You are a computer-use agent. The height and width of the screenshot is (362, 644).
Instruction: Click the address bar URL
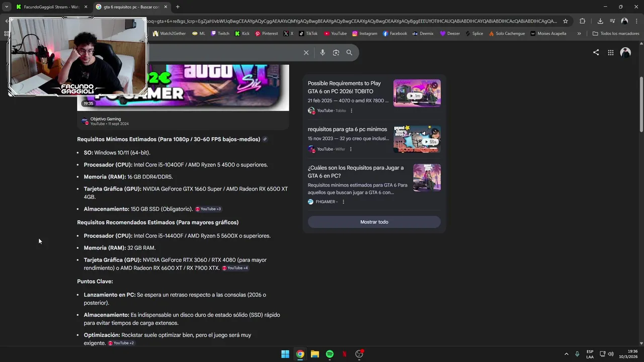click(x=352, y=21)
